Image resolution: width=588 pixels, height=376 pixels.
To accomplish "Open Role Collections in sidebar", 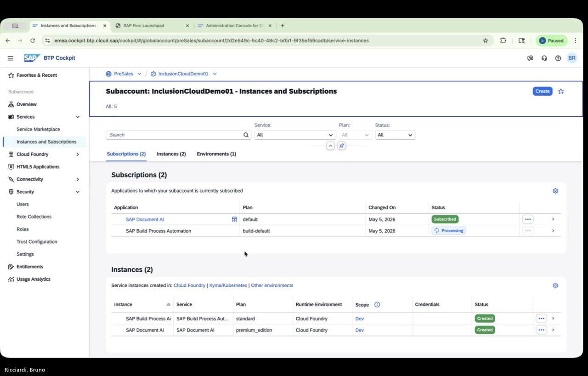I will point(34,217).
